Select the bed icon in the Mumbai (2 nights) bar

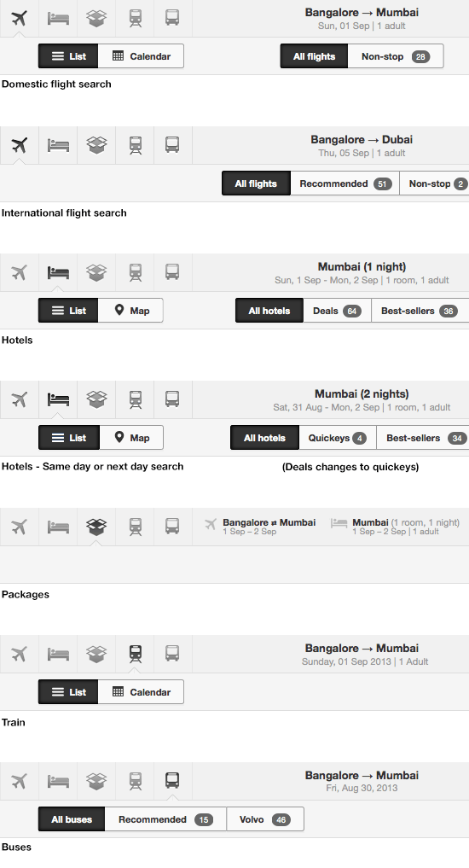point(58,399)
